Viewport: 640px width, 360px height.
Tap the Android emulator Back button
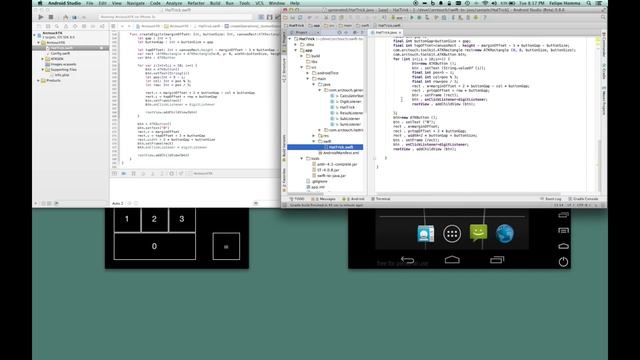coord(407,260)
